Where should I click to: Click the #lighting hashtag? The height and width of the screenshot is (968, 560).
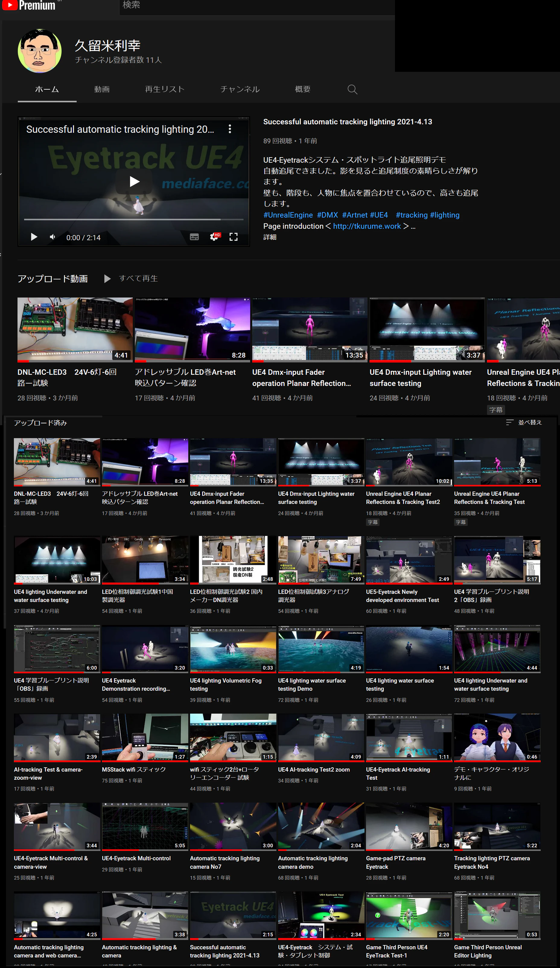point(444,215)
